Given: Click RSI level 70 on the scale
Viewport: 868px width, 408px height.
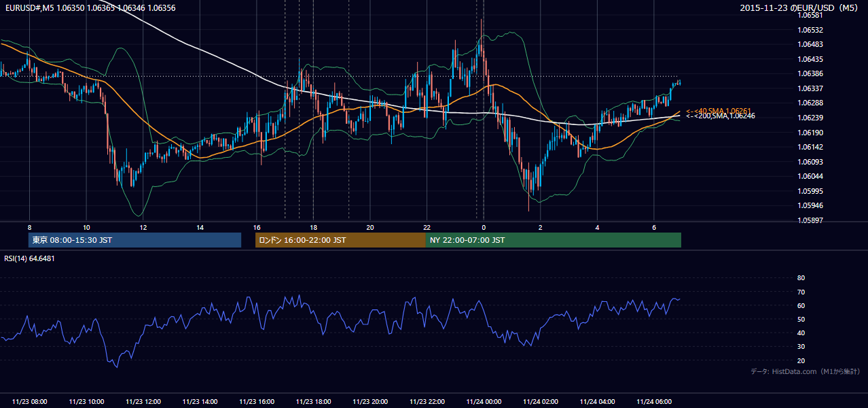Looking at the screenshot, I should (x=801, y=292).
